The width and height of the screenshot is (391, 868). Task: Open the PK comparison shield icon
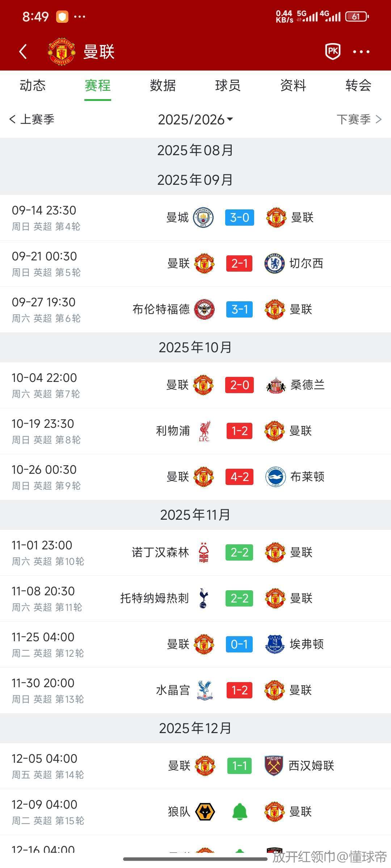click(333, 51)
